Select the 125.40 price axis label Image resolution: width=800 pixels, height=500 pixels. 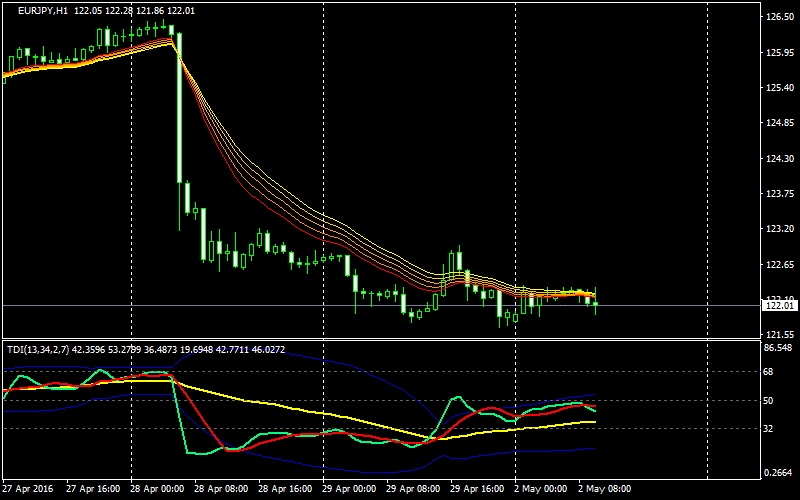tap(778, 88)
